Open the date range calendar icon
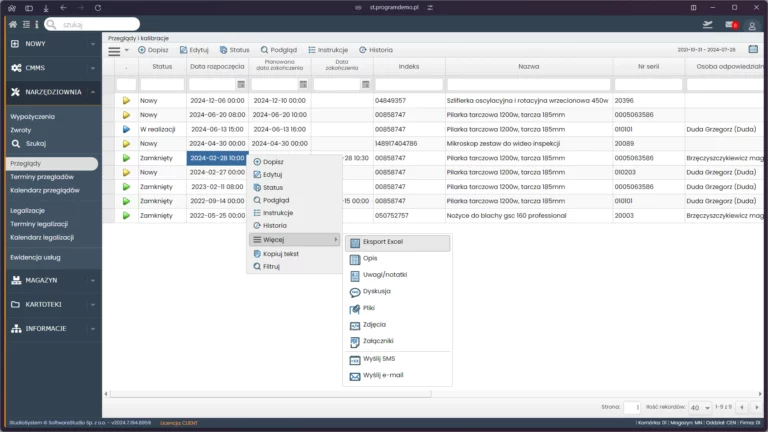The image size is (768, 432). pos(753,49)
